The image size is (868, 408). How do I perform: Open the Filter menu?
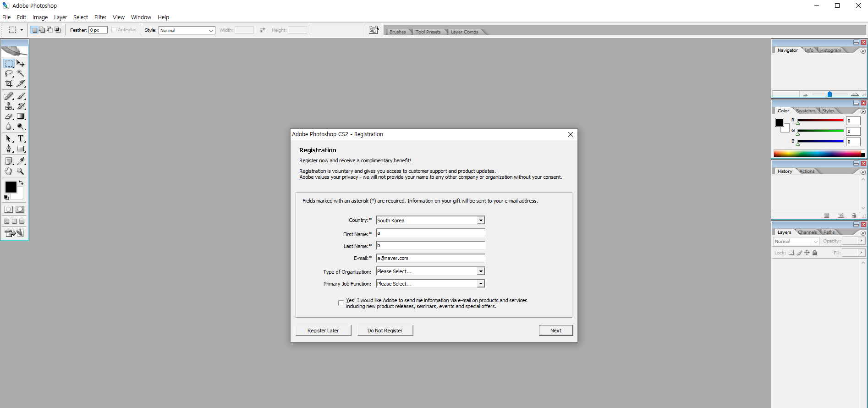click(x=100, y=17)
